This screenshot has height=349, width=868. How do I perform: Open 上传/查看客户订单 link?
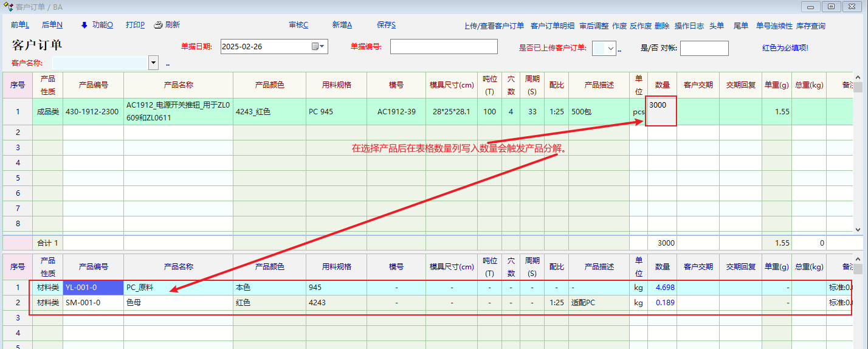tap(494, 26)
